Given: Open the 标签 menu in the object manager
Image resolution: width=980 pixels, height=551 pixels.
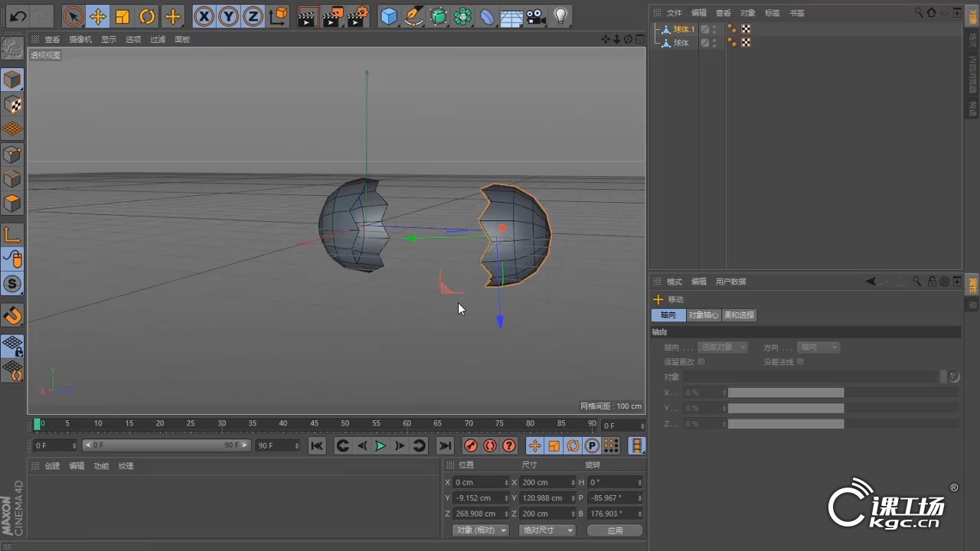Looking at the screenshot, I should tap(772, 12).
